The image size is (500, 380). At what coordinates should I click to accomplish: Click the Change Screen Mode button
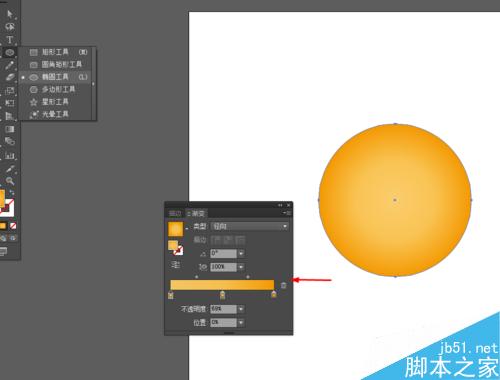(3, 251)
